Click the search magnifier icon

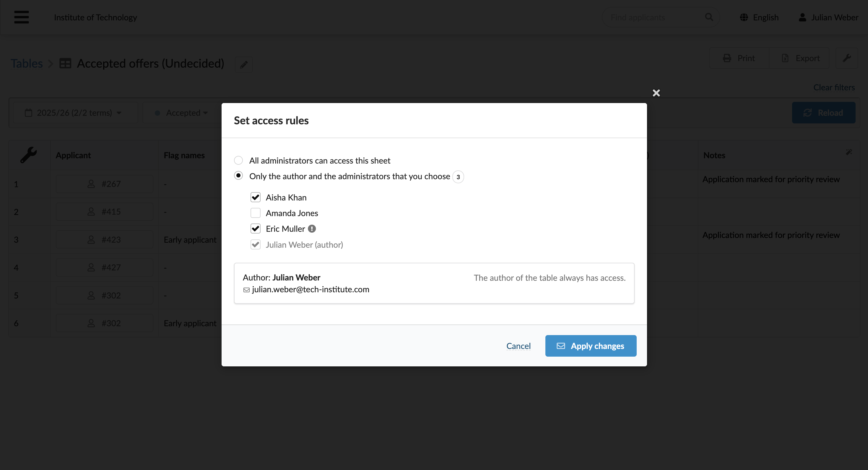pyautogui.click(x=709, y=17)
